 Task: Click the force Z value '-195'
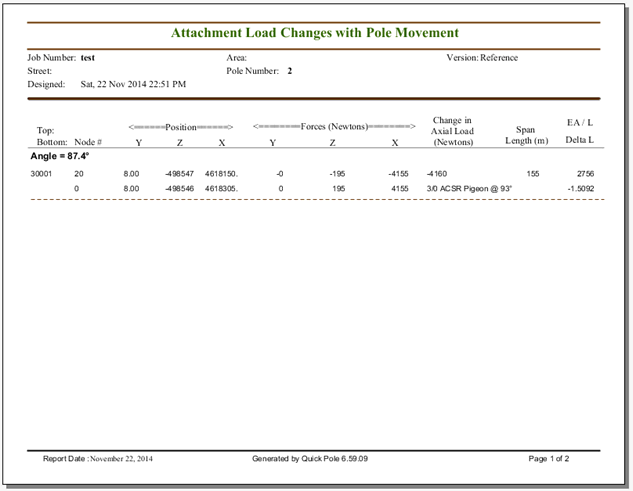coord(337,174)
